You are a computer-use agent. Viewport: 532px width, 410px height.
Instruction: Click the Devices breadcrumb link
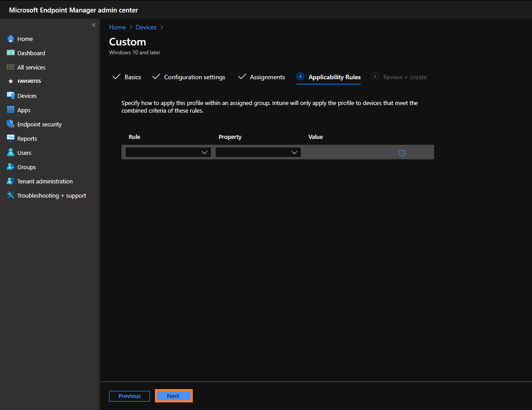[x=146, y=27]
